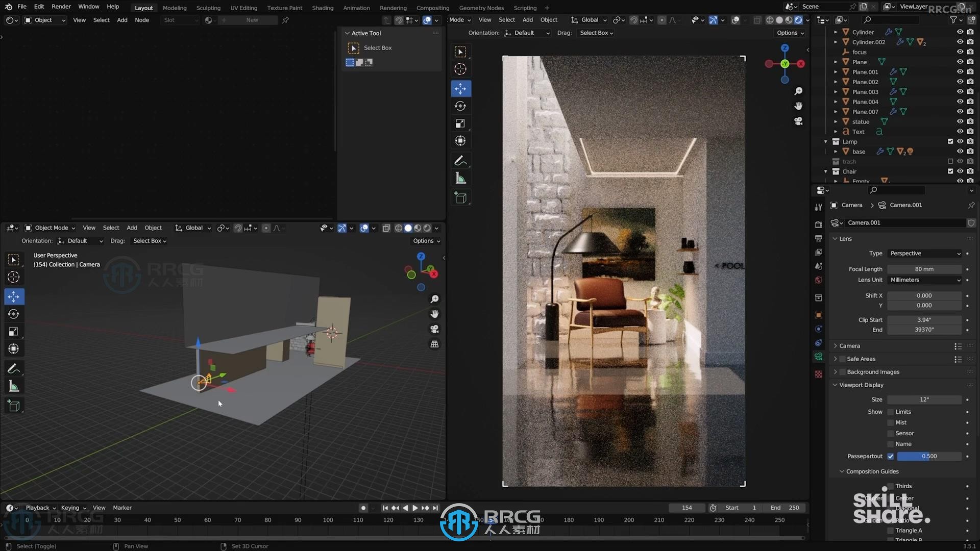Activate the Move tool in right viewport toolbar

click(460, 88)
